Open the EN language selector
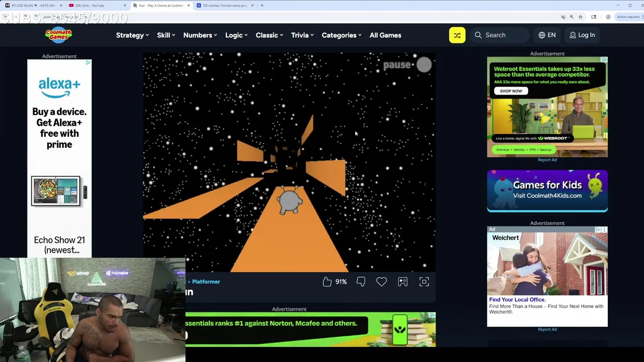Image resolution: width=644 pixels, height=362 pixels. [547, 35]
